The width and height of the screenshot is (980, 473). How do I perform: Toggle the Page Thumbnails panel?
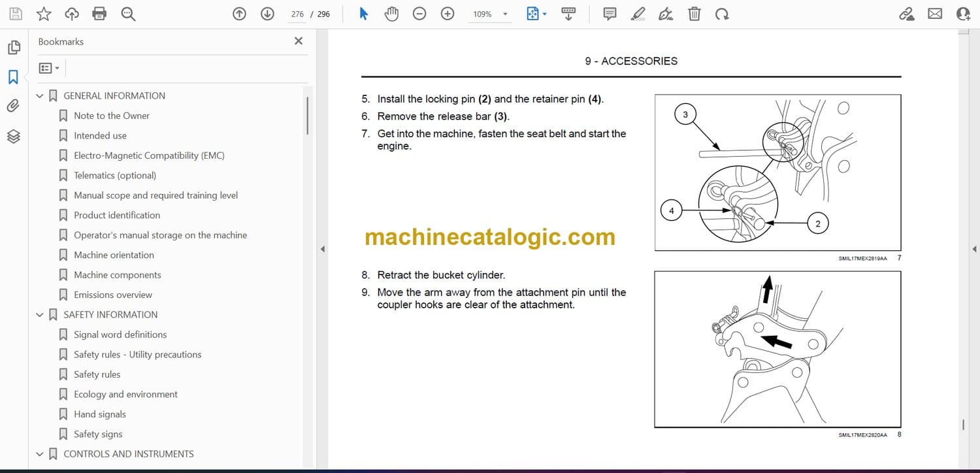point(13,48)
